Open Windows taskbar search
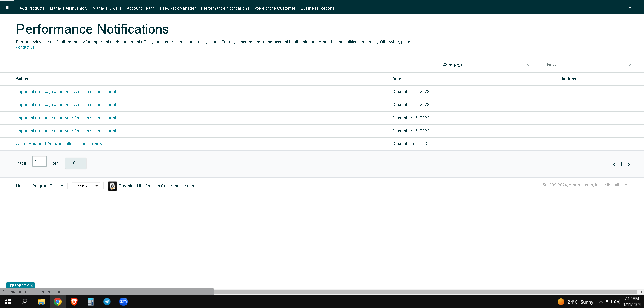 [x=24, y=302]
